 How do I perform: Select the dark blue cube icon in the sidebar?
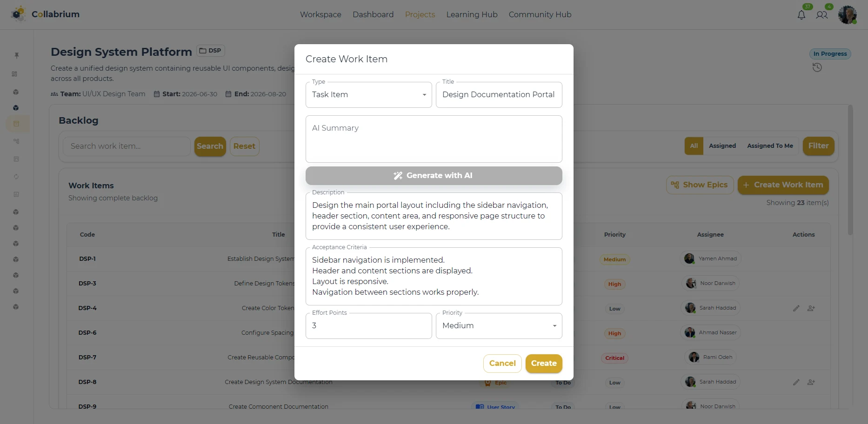[16, 108]
